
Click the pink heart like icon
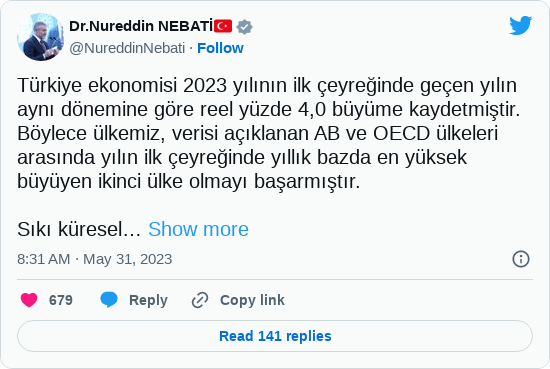(29, 300)
